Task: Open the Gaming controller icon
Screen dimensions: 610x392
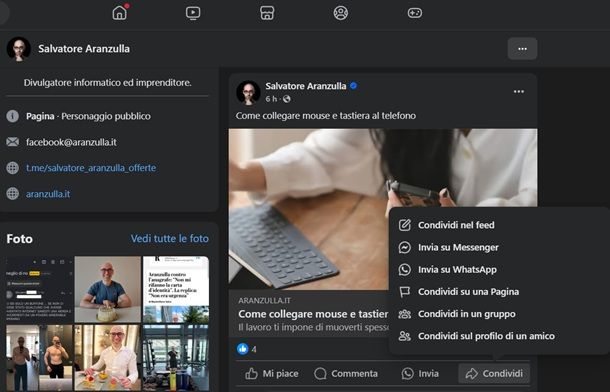Action: click(415, 13)
